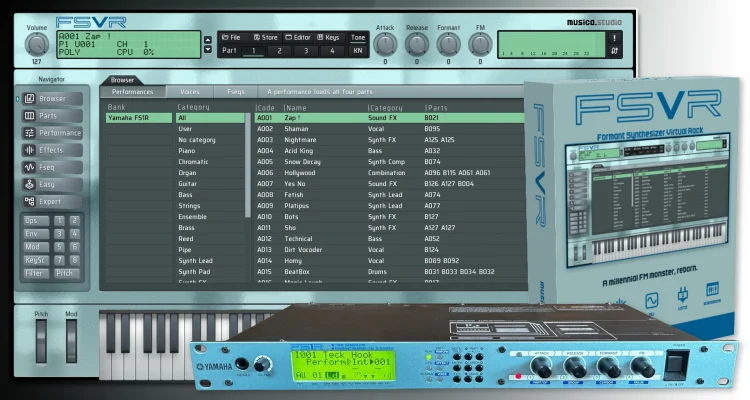
Task: Click the Store button
Action: 265,37
